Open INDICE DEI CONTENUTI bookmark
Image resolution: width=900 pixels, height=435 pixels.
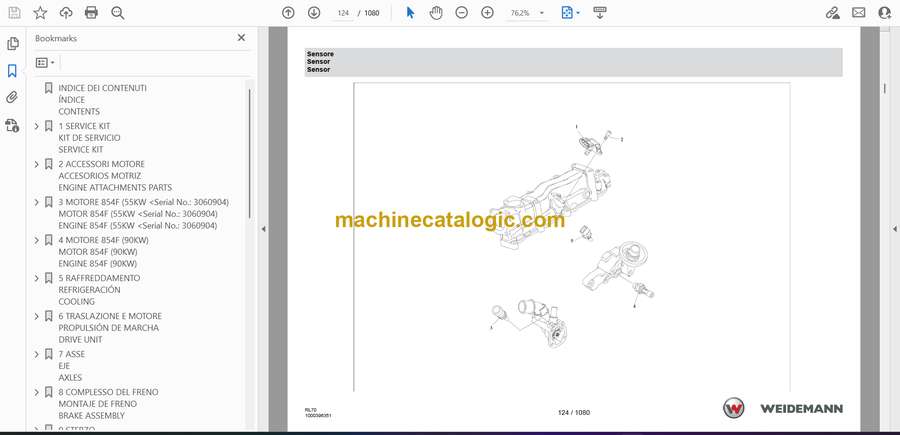coord(102,88)
